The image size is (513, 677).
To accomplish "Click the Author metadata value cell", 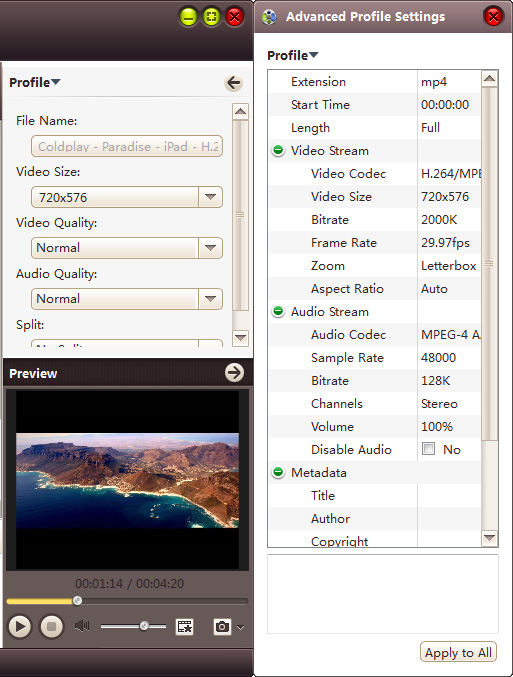I will point(449,519).
